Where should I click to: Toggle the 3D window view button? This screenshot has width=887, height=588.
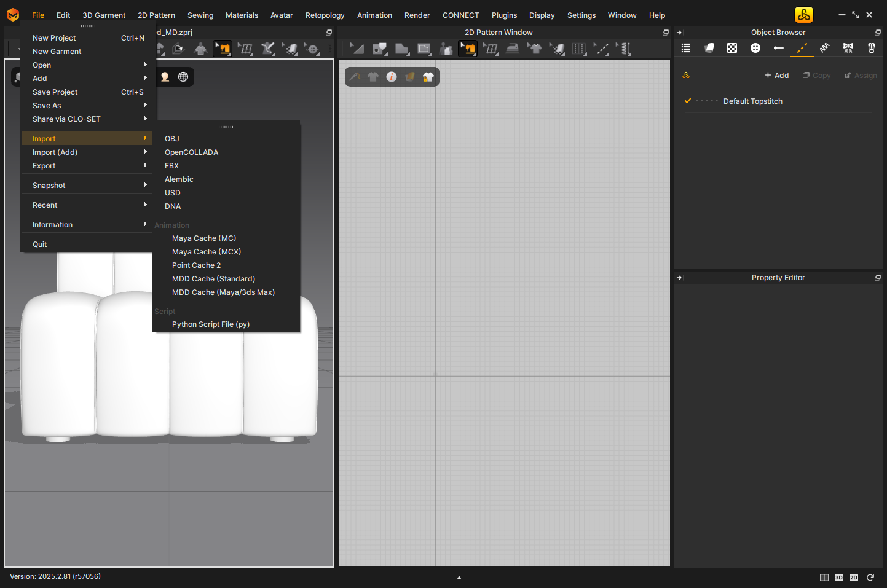click(838, 578)
